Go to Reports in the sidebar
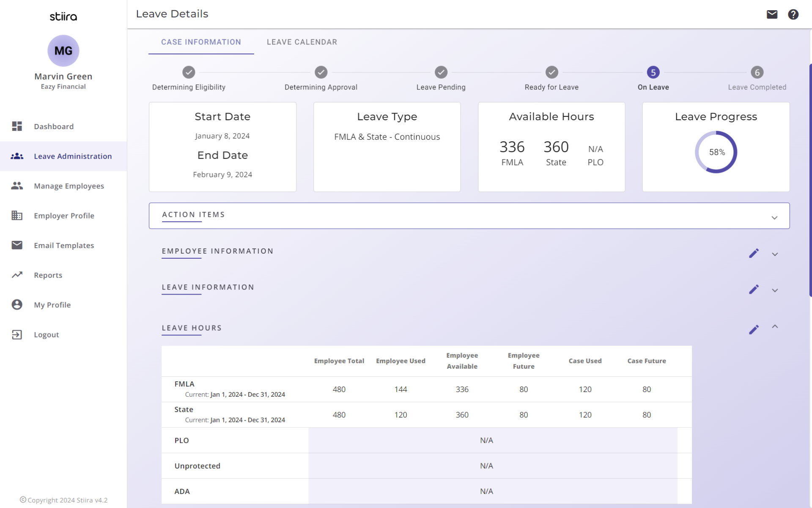 point(48,275)
